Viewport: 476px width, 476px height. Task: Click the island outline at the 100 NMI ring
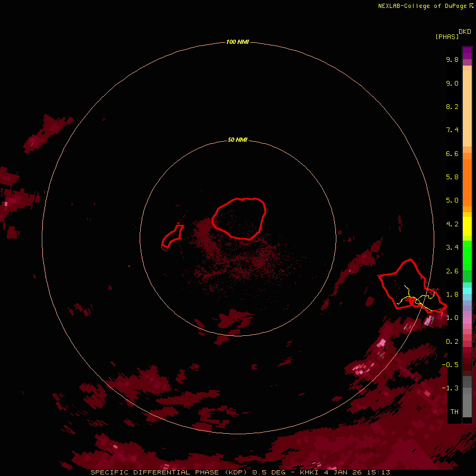411,286
